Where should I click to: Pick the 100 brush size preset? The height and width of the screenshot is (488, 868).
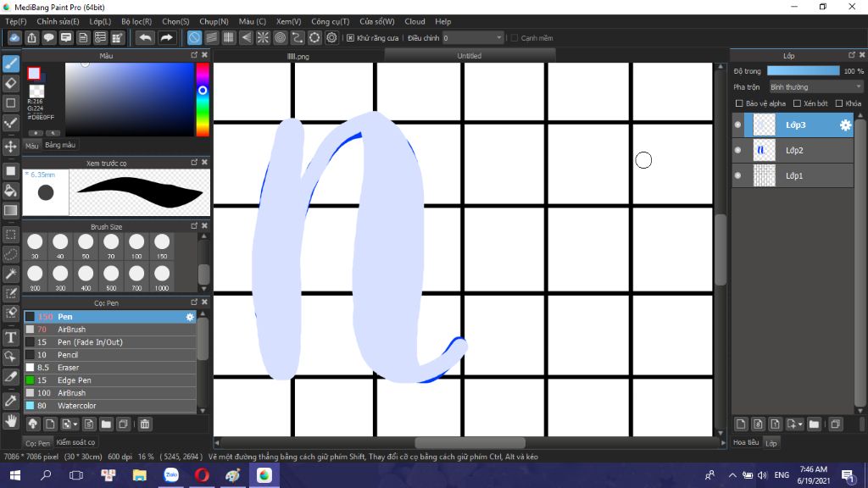point(136,247)
